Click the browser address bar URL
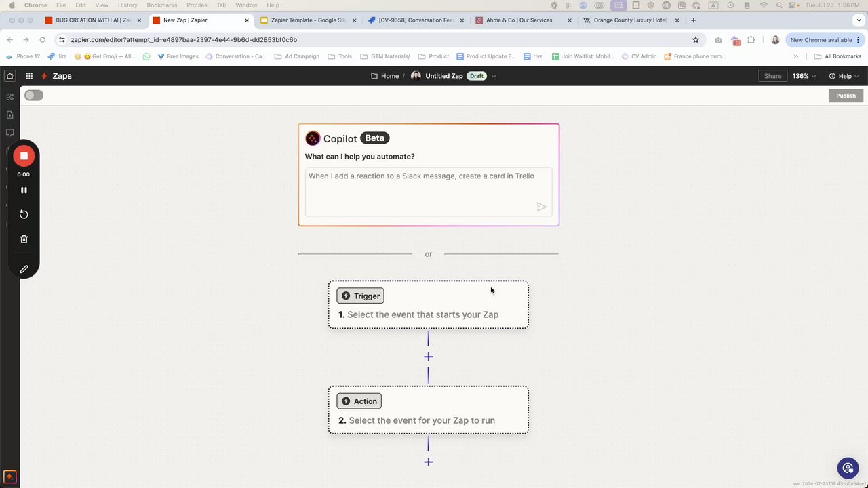 184,40
